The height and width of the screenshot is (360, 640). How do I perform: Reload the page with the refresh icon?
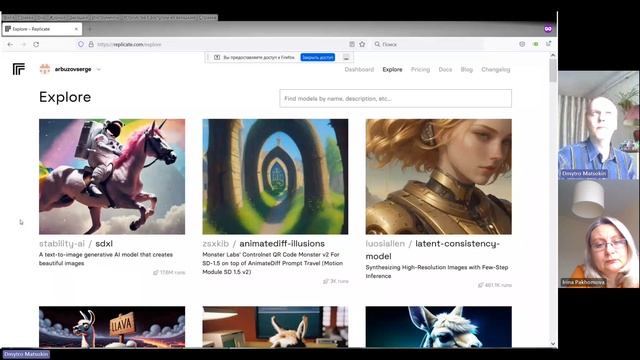coord(36,44)
